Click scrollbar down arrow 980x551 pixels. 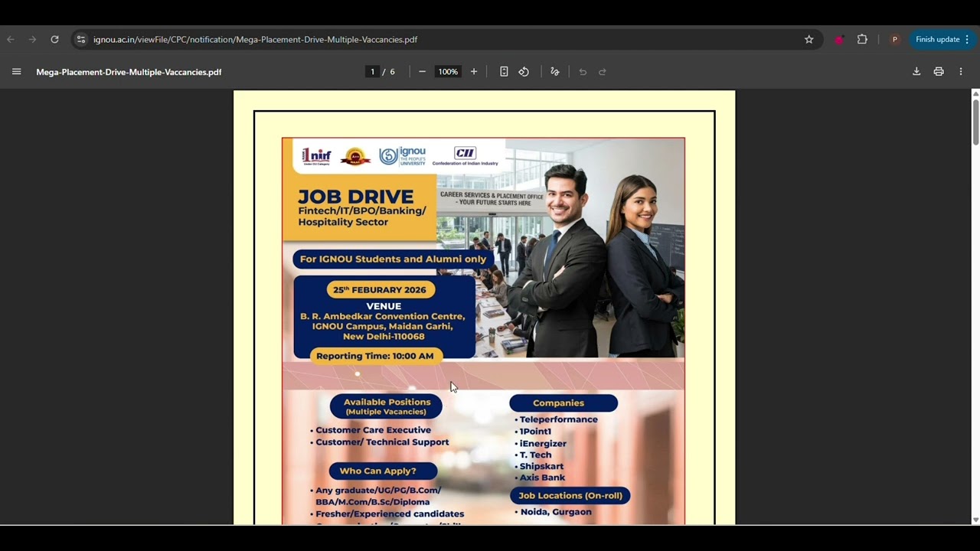pos(975,520)
